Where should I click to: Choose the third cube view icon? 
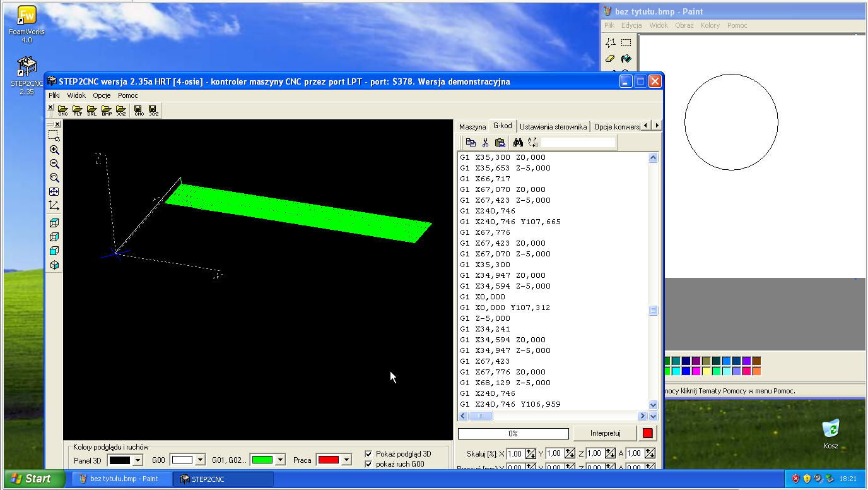click(x=54, y=251)
